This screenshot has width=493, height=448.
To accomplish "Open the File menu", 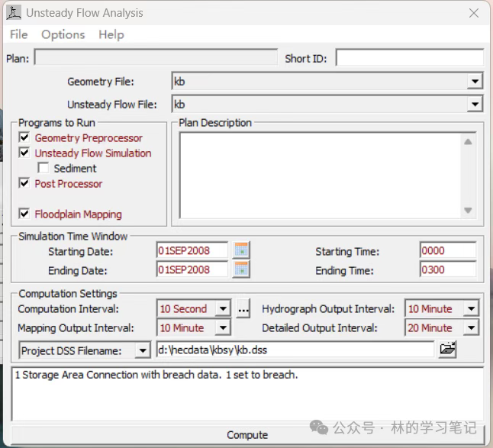I will click(x=18, y=34).
